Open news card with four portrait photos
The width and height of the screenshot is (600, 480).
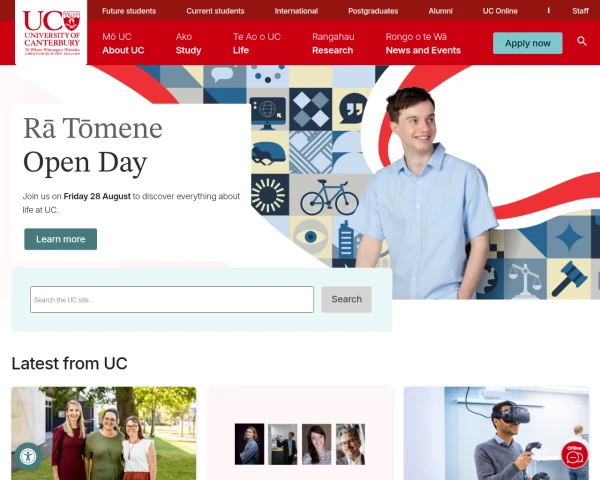pos(300,433)
